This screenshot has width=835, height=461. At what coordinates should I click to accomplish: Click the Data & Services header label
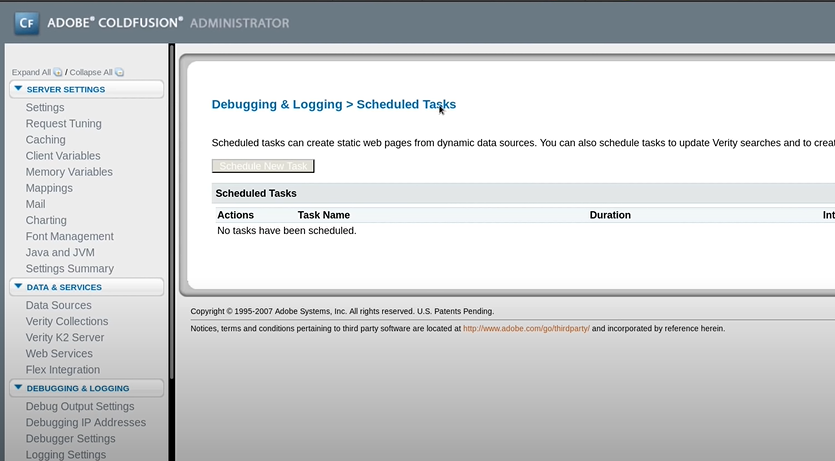tap(64, 287)
